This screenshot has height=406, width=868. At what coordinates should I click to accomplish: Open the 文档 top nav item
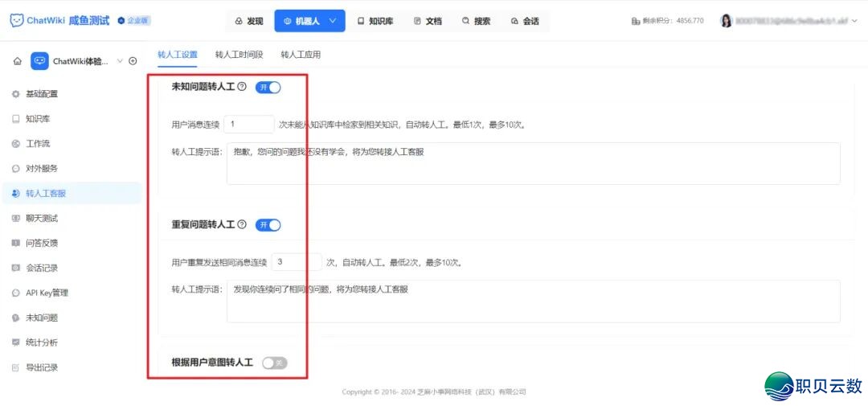pyautogui.click(x=428, y=21)
